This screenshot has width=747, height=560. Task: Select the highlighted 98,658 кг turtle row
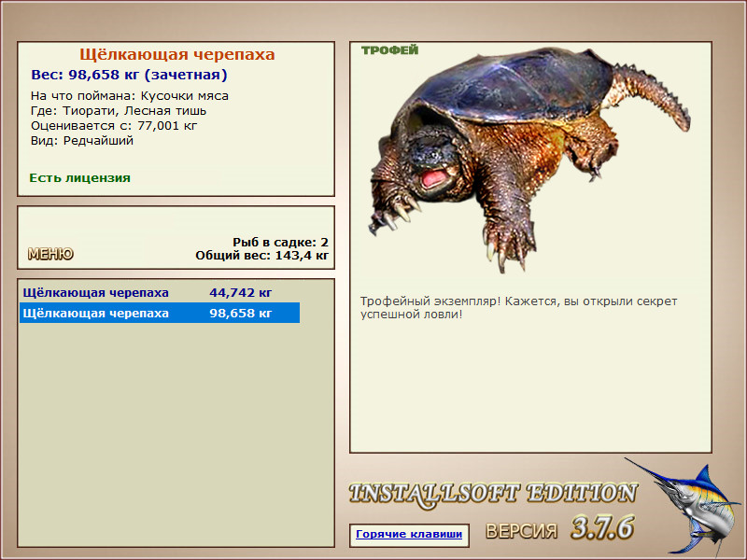pyautogui.click(x=160, y=313)
